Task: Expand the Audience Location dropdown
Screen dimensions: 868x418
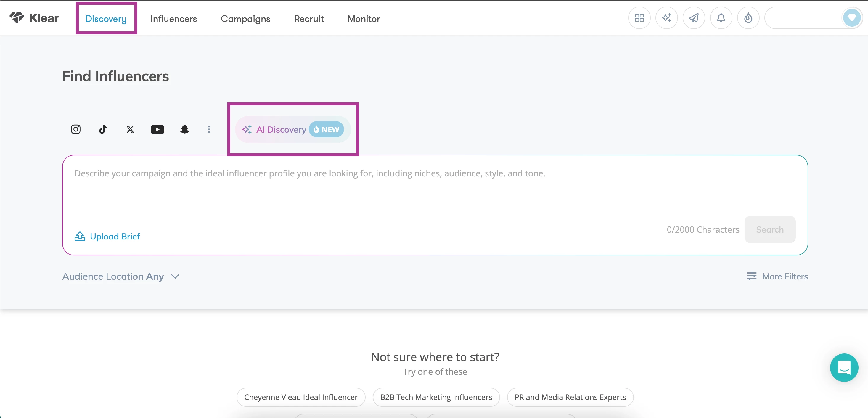Action: pos(121,276)
